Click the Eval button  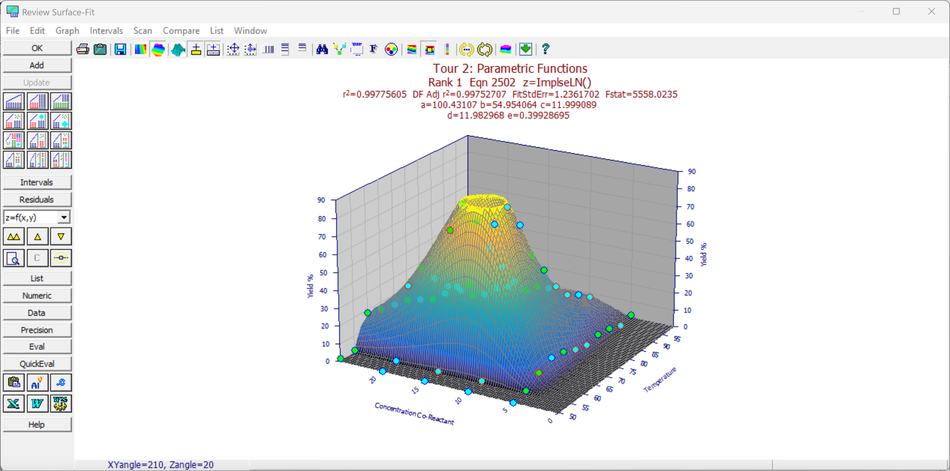(x=37, y=347)
